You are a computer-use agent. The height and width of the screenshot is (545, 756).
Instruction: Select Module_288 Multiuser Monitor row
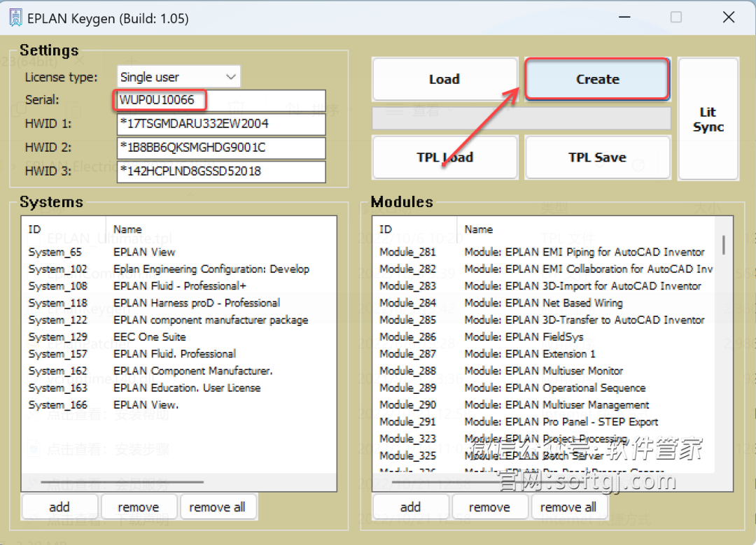[x=544, y=371]
